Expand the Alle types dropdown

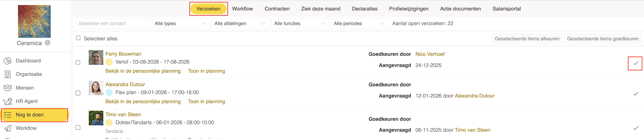pyautogui.click(x=180, y=23)
